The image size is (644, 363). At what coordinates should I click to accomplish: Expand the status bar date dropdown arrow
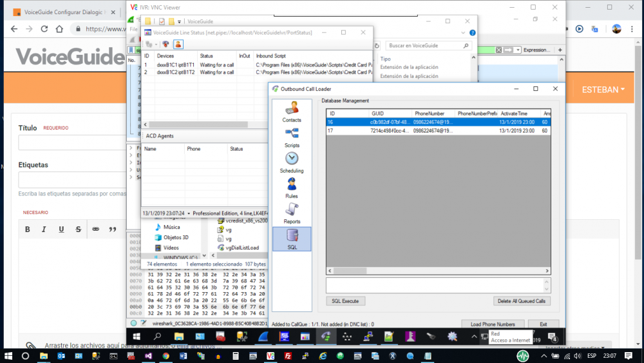(x=188, y=213)
